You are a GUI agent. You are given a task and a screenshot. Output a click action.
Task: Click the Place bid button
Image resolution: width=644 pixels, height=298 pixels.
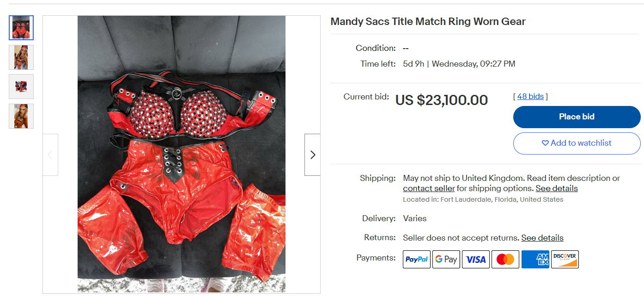pos(577,117)
